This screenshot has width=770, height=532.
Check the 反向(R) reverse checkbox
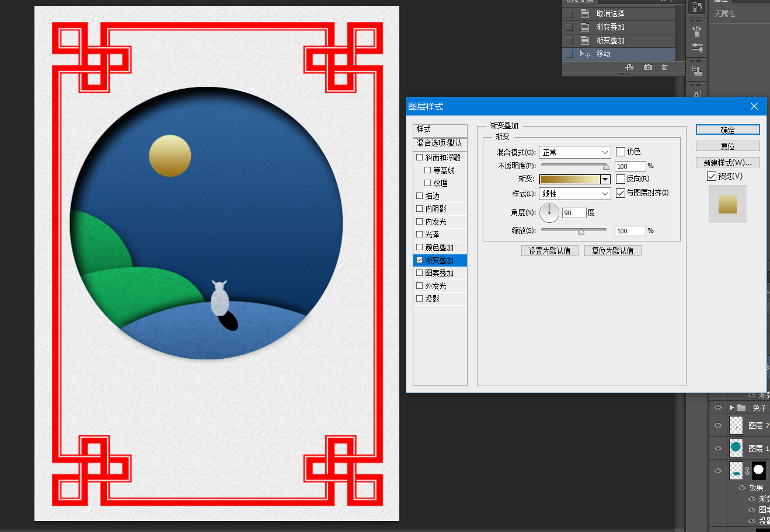coord(621,179)
